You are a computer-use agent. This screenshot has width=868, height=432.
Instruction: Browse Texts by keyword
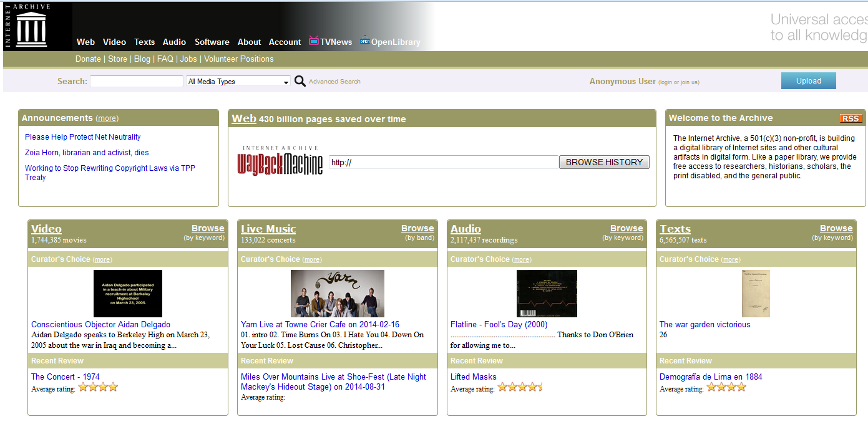click(x=836, y=228)
